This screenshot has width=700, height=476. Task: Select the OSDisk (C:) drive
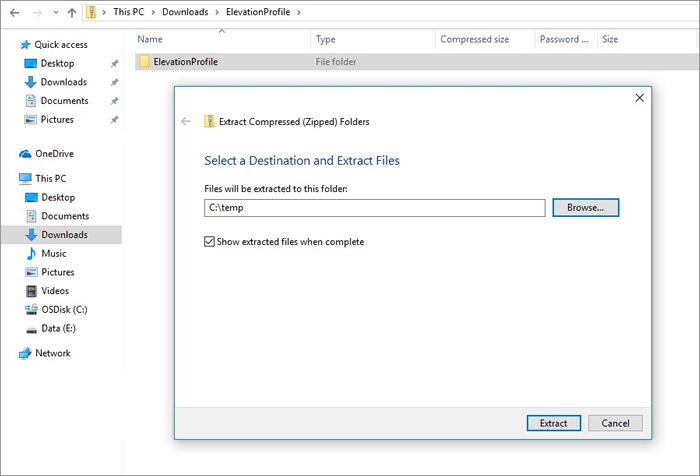64,310
